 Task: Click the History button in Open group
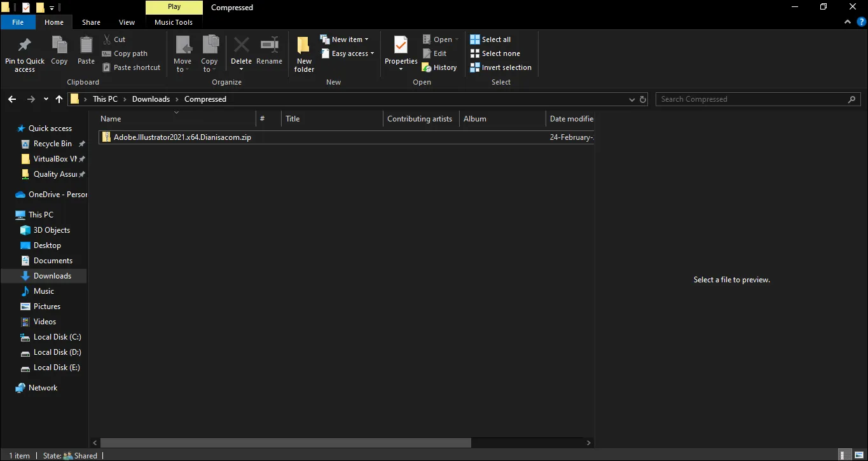[439, 67]
